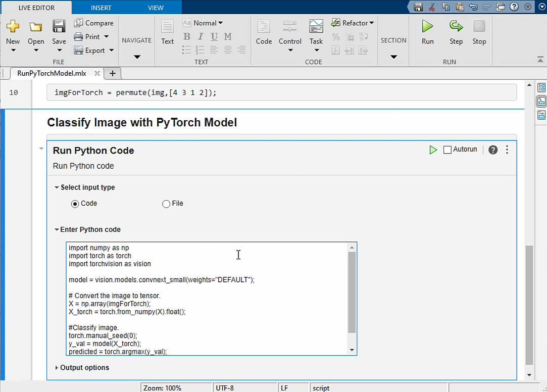Switch to the View tab
Screen dimensions: 547x392
156,8
